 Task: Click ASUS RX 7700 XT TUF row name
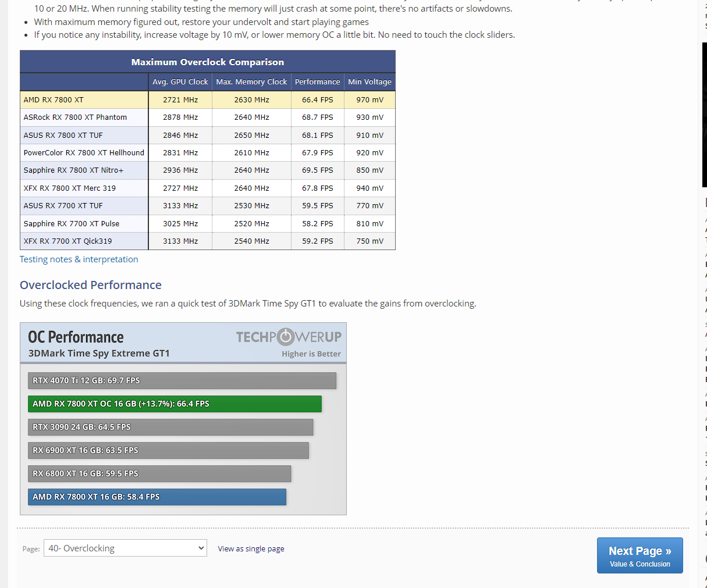[63, 206]
